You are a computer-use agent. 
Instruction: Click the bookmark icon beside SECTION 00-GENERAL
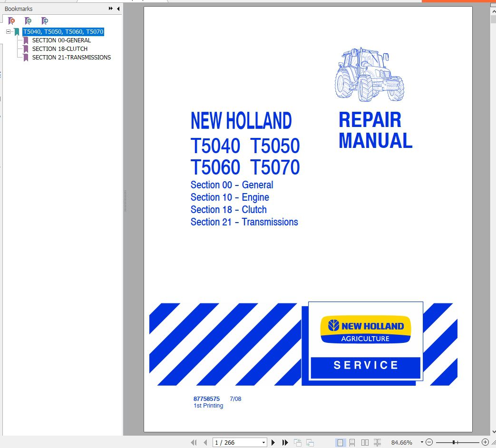26,40
